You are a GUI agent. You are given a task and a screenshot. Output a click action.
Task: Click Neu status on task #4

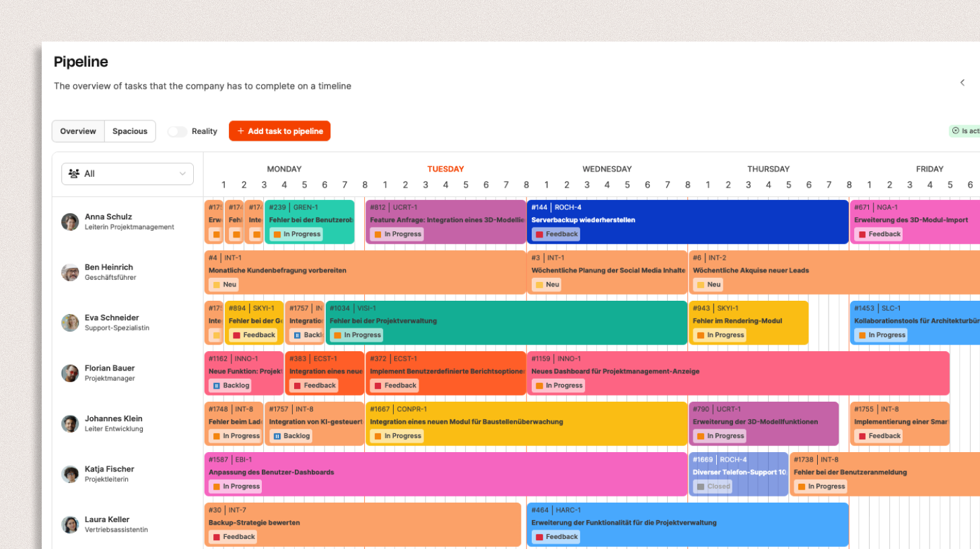[x=224, y=285]
